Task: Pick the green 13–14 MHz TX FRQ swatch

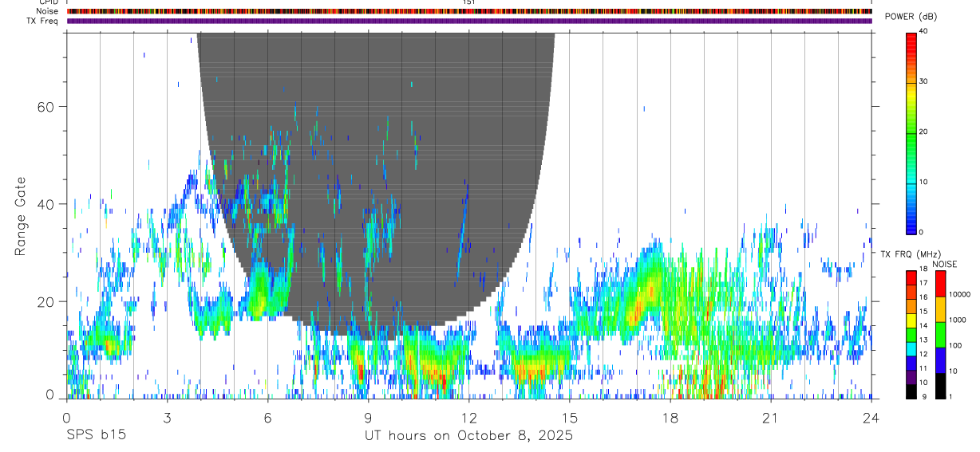Action: [x=911, y=334]
